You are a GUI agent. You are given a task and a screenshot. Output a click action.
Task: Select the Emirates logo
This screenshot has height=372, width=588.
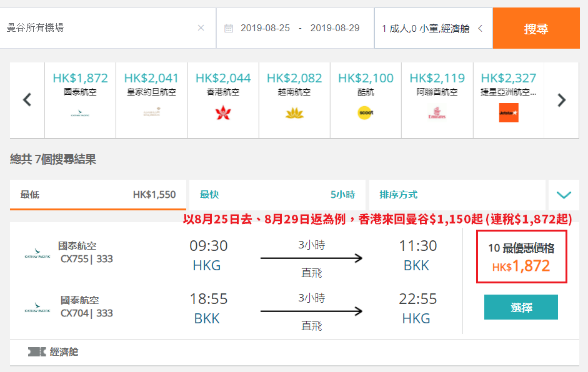pos(437,113)
